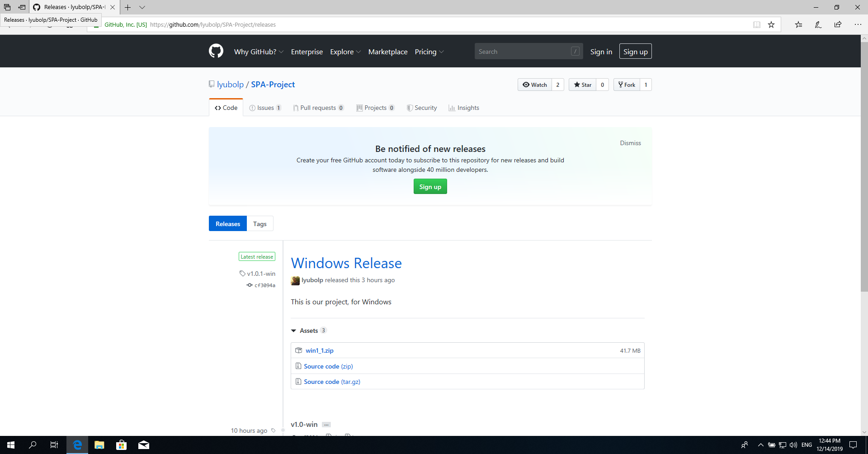Viewport: 868px width, 454px height.
Task: Open a new browser tab
Action: coord(128,7)
